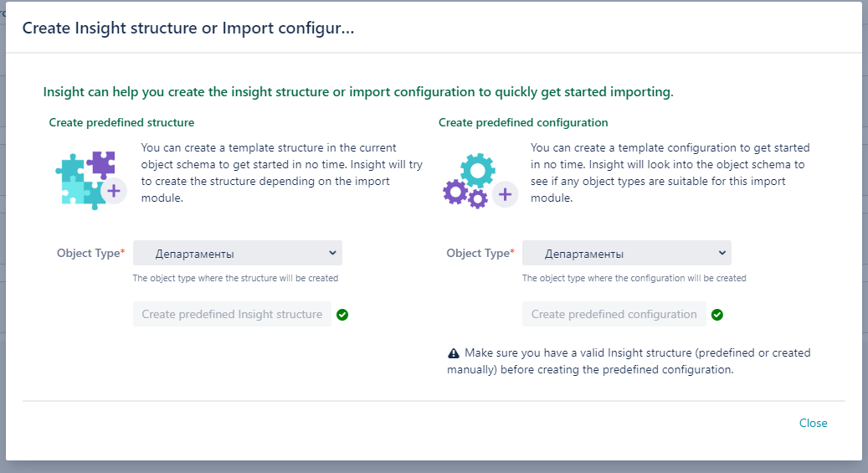Click the dialog title text
The image size is (868, 473).
click(188, 28)
